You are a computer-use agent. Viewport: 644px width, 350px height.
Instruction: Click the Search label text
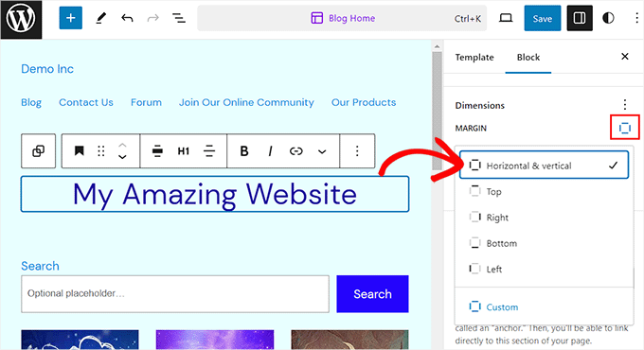40,266
